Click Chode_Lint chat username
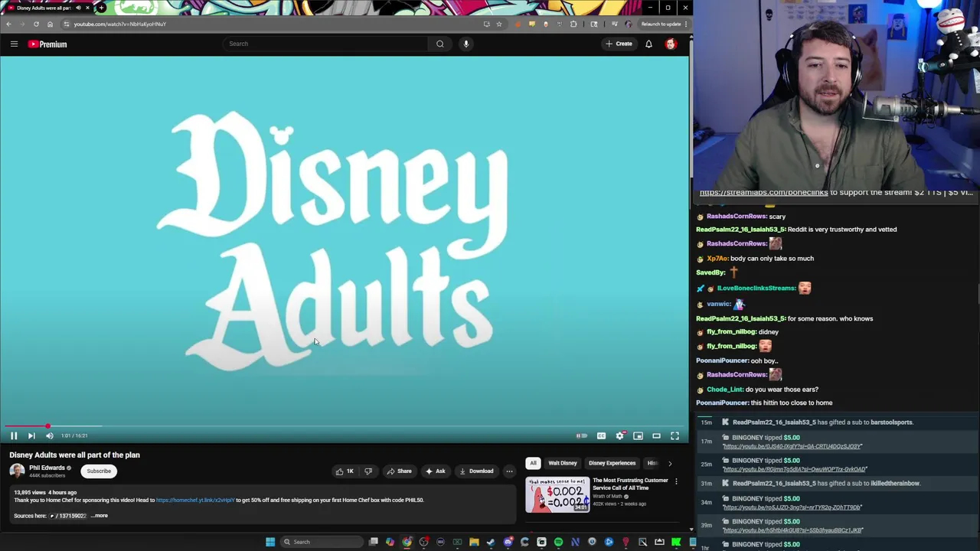This screenshot has height=551, width=980. pyautogui.click(x=724, y=390)
